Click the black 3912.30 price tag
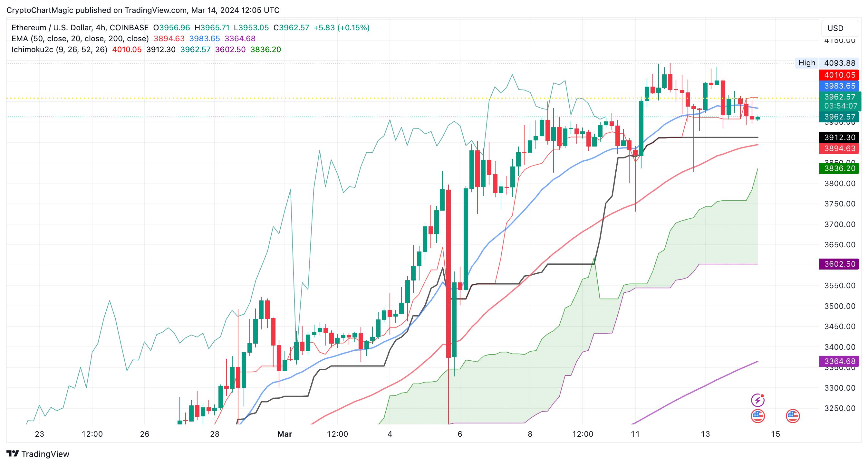The image size is (868, 465). (839, 138)
